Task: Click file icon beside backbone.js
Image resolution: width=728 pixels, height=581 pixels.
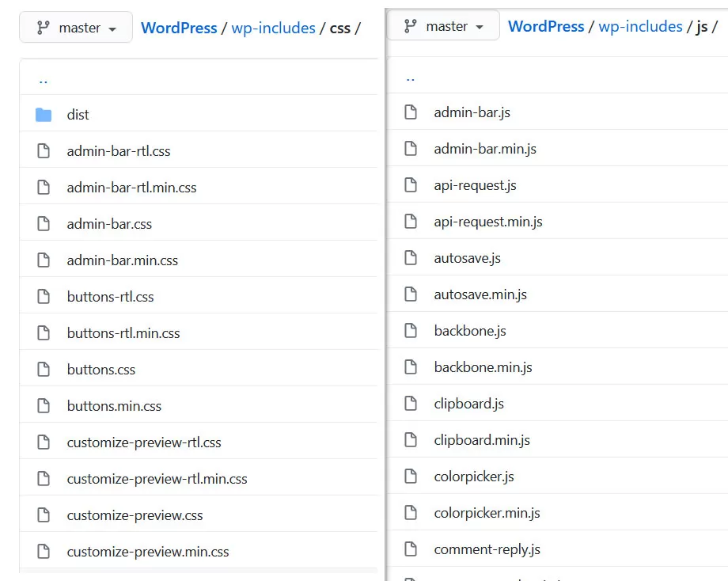Action: coord(411,331)
